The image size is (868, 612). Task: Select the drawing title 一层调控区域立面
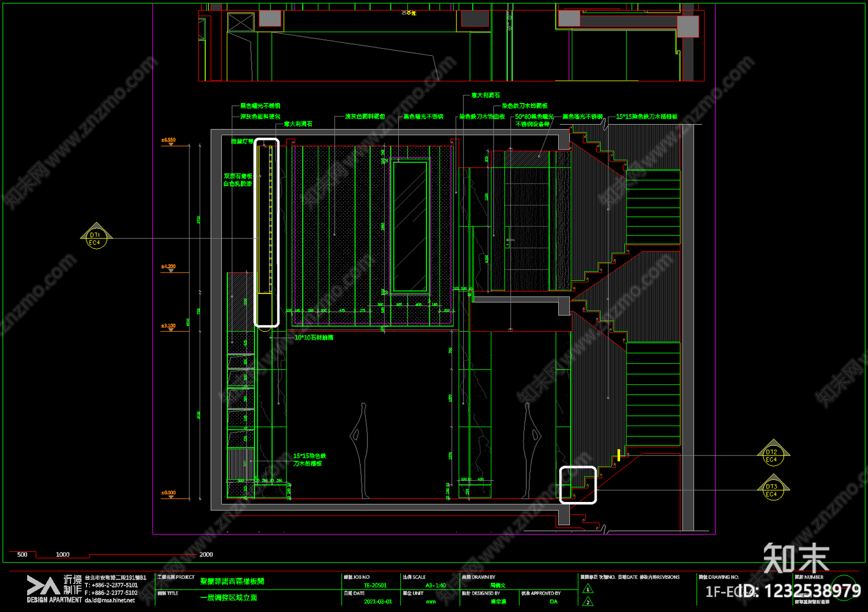point(228,598)
